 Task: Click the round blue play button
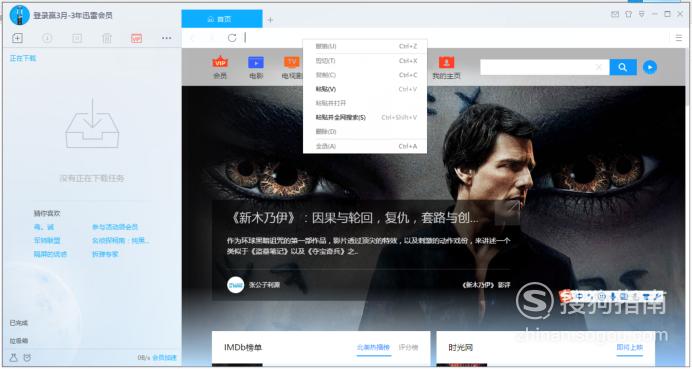(650, 67)
